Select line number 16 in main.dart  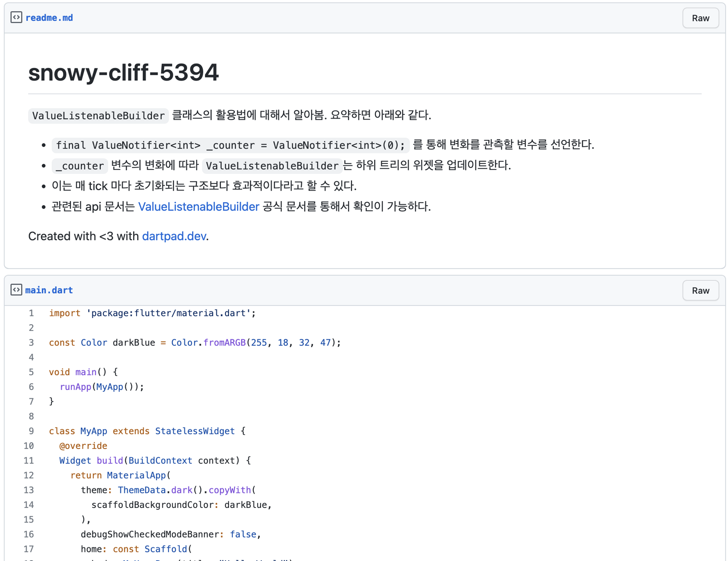click(29, 534)
